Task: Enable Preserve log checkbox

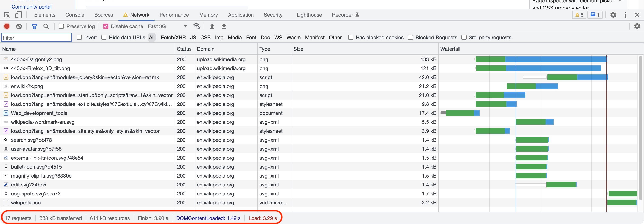Action: (x=61, y=26)
